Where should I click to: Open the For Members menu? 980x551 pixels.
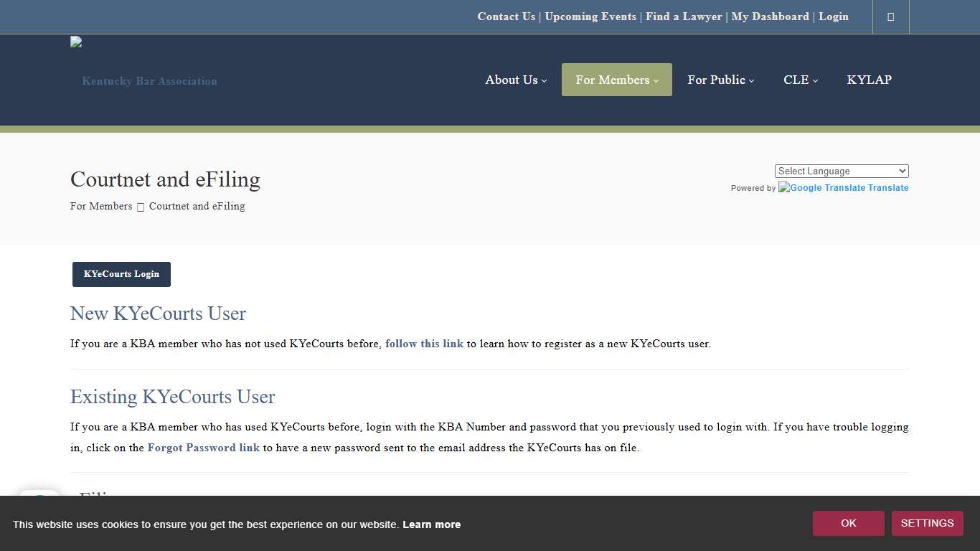(x=612, y=80)
